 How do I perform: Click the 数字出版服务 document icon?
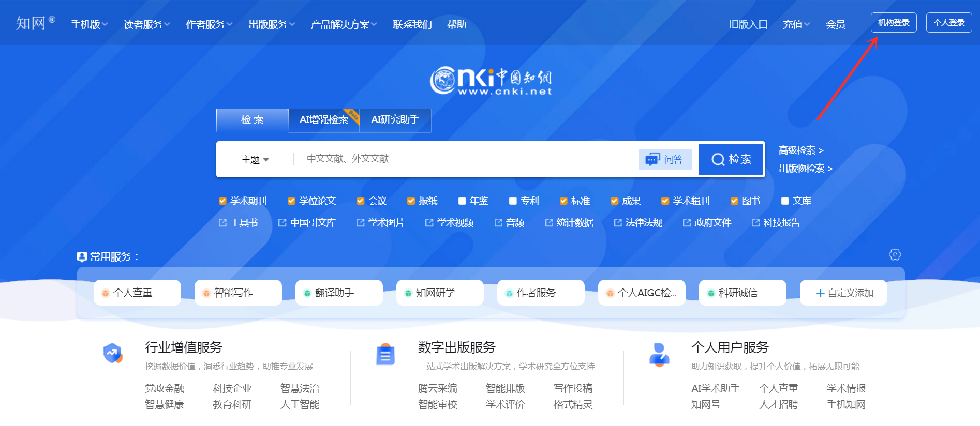tap(385, 354)
